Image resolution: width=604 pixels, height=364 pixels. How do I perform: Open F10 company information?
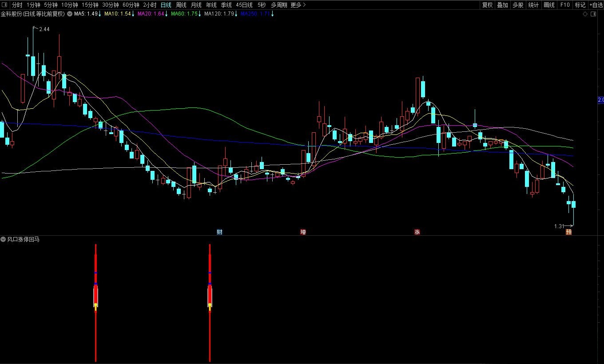pyautogui.click(x=565, y=5)
